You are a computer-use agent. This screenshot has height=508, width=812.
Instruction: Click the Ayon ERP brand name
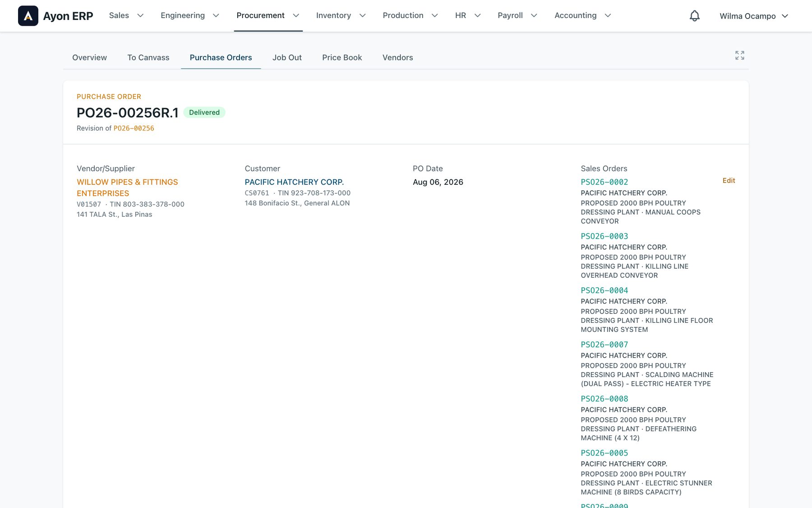pyautogui.click(x=68, y=16)
